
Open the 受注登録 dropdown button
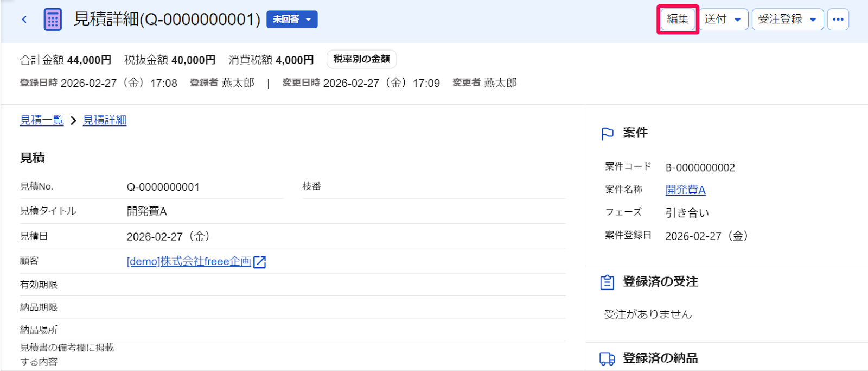(x=787, y=20)
